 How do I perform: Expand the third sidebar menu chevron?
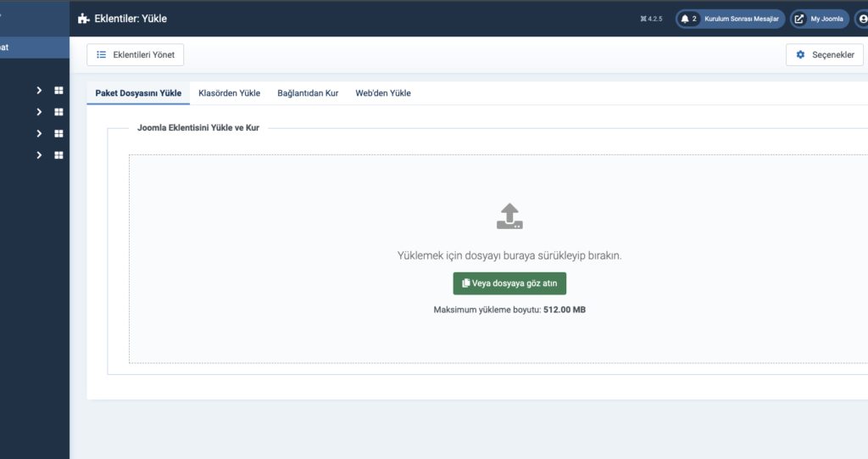(39, 133)
